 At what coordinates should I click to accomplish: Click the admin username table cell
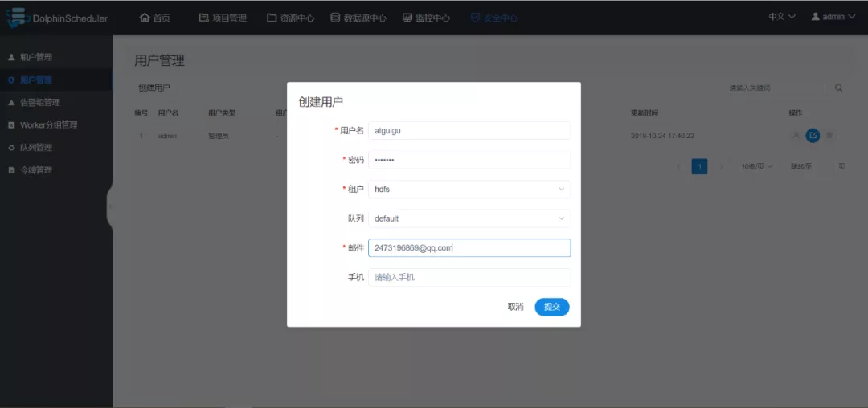pyautogui.click(x=167, y=136)
